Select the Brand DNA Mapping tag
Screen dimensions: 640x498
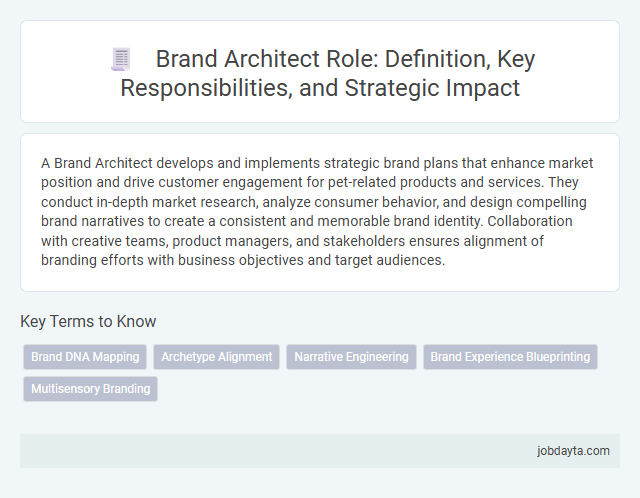pos(85,357)
